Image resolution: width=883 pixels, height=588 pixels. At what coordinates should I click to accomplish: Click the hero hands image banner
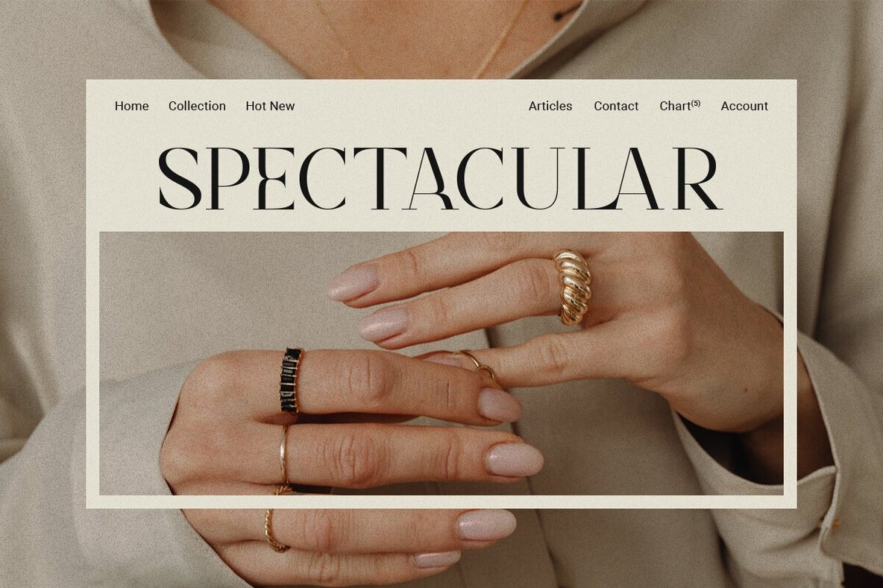(x=441, y=364)
